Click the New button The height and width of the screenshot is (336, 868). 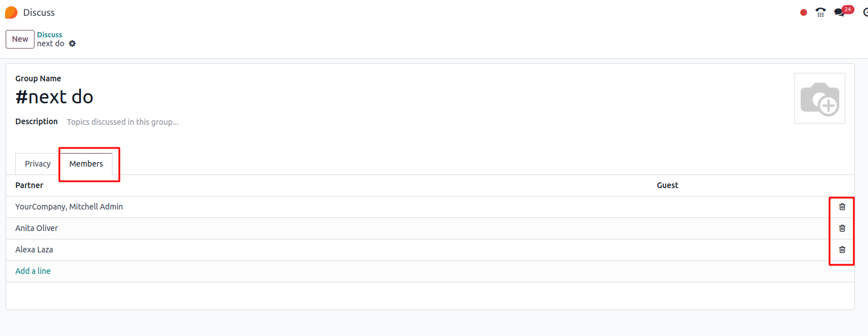tap(20, 39)
